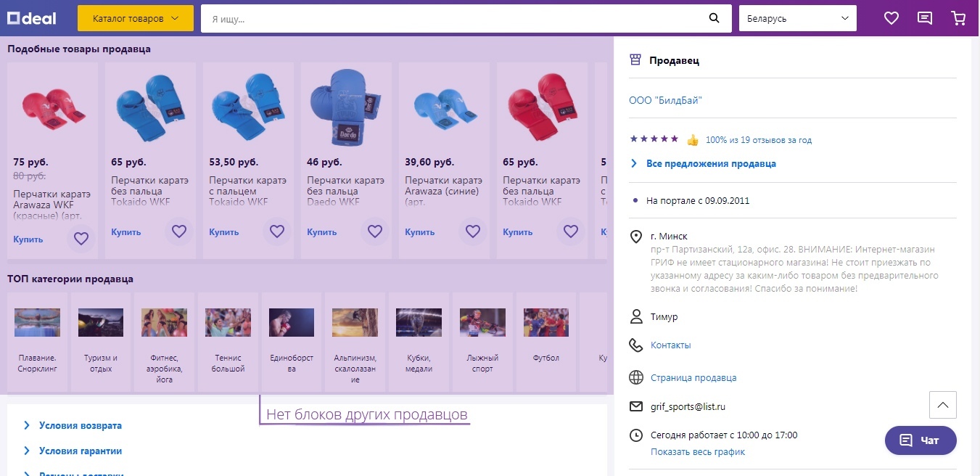Click the store icon beside Продавец
The height and width of the screenshot is (476, 980).
635,60
